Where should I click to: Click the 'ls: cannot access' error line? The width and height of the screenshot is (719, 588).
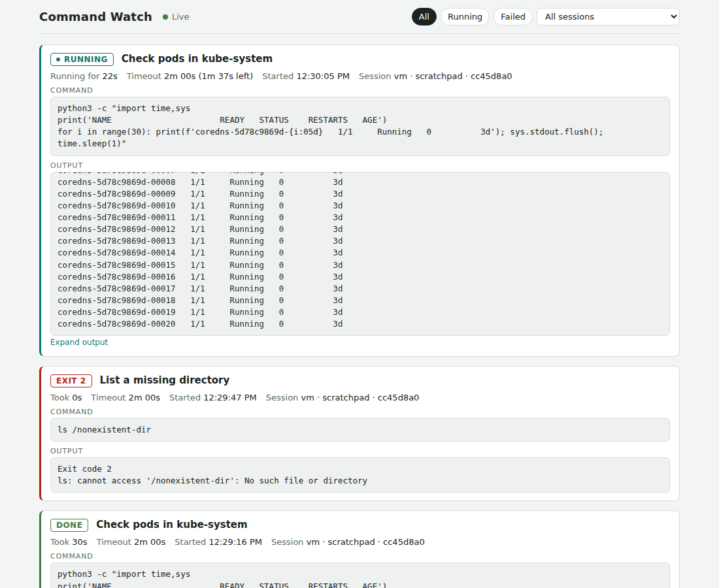pyautogui.click(x=212, y=481)
